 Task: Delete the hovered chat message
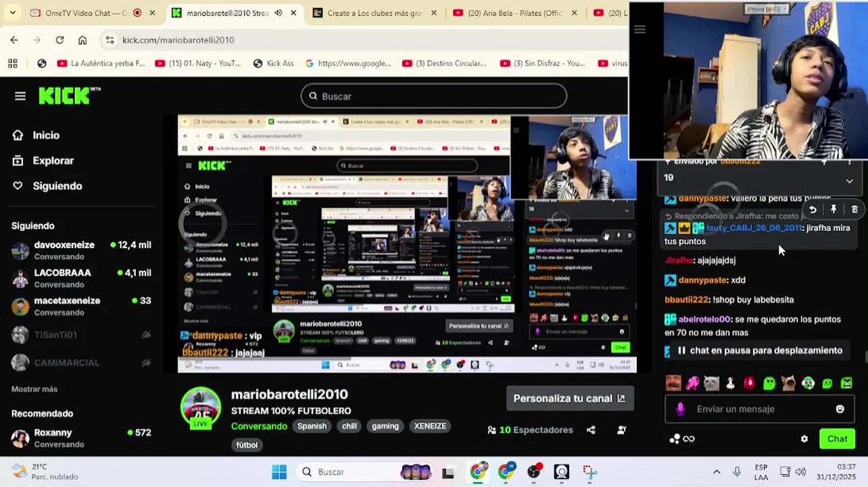pyautogui.click(x=854, y=210)
